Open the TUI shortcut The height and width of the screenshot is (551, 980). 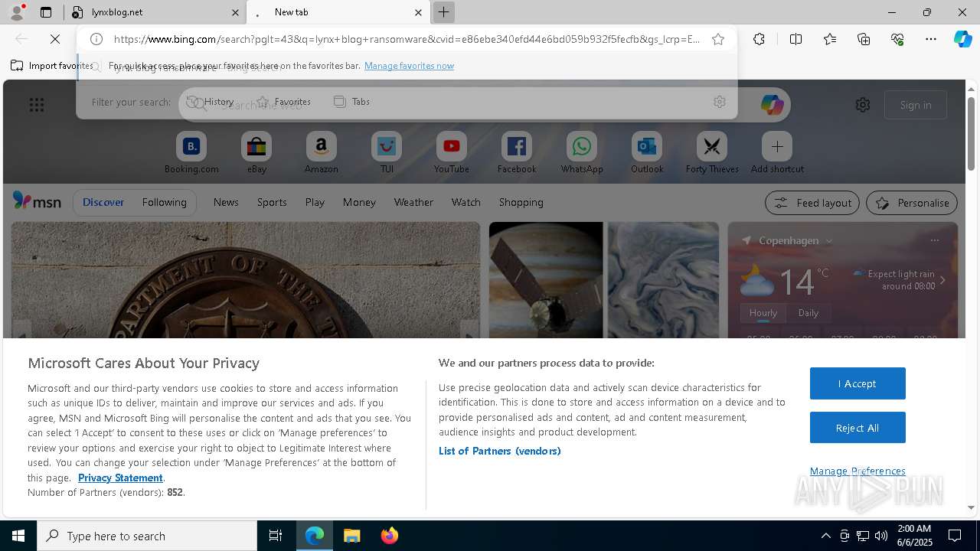pyautogui.click(x=387, y=152)
